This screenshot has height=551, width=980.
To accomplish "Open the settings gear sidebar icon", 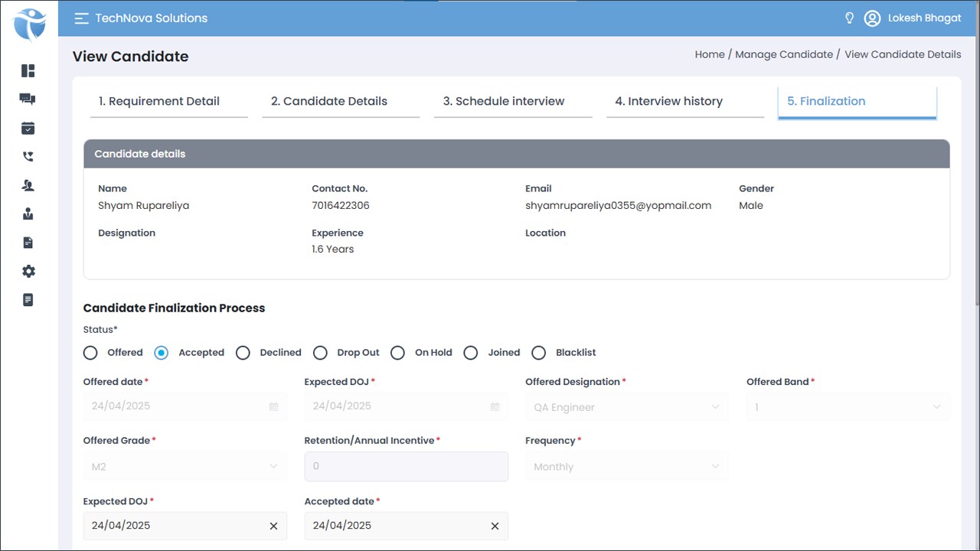I will [28, 271].
